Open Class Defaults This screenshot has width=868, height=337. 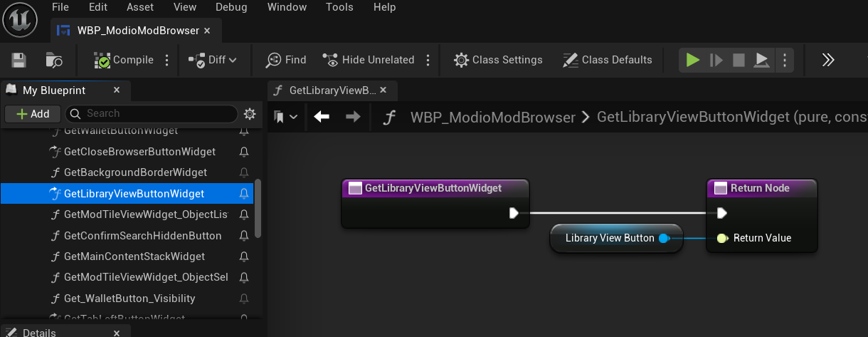607,60
